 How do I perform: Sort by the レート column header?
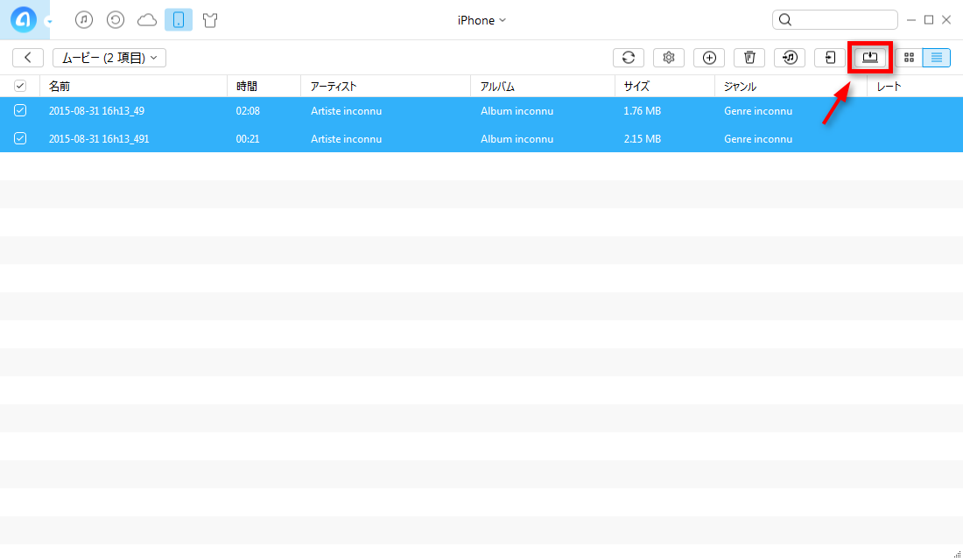point(915,87)
